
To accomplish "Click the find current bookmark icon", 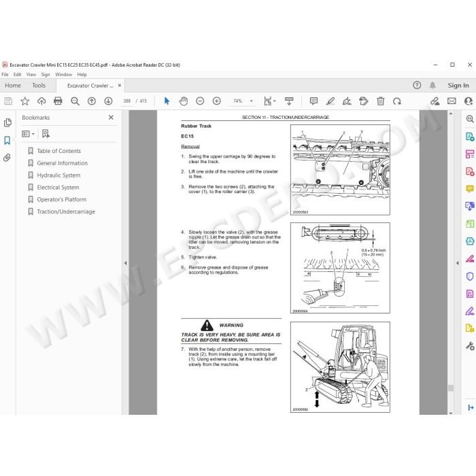I will tap(46, 134).
